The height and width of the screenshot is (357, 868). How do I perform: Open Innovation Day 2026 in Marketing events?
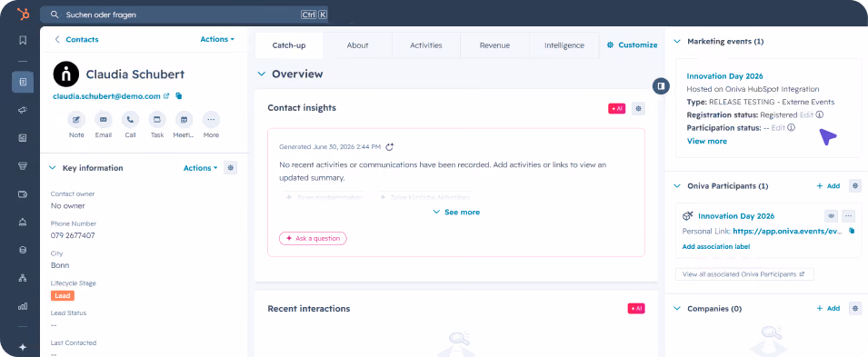point(724,76)
